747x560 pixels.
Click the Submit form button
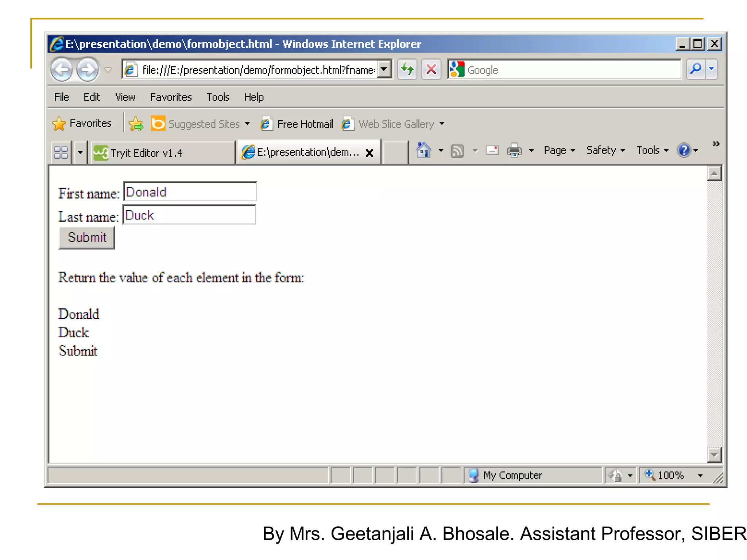86,238
